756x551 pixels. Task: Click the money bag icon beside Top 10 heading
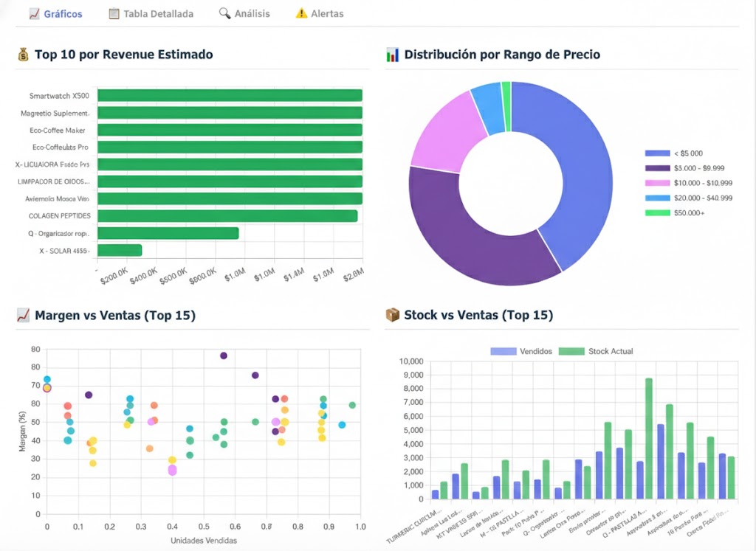click(x=24, y=55)
